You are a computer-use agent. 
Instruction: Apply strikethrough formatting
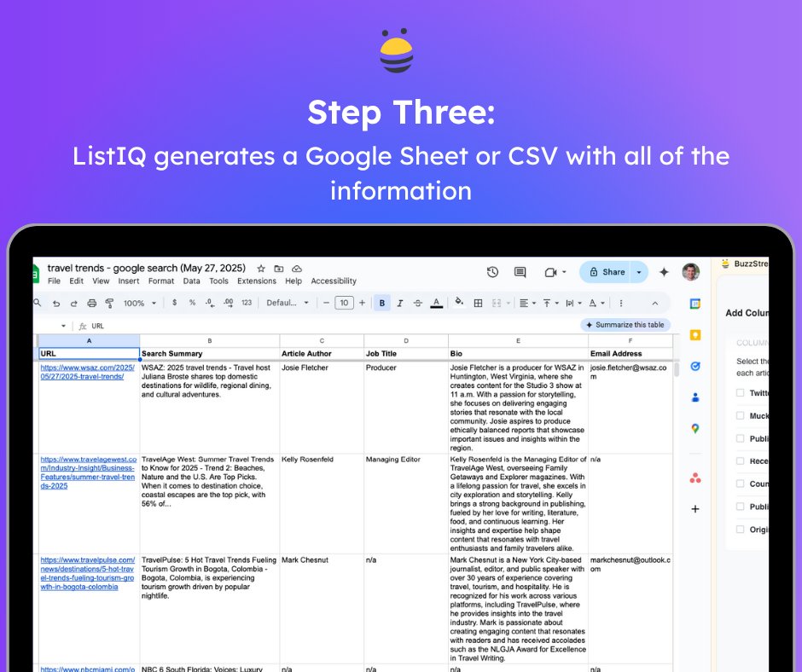(418, 304)
